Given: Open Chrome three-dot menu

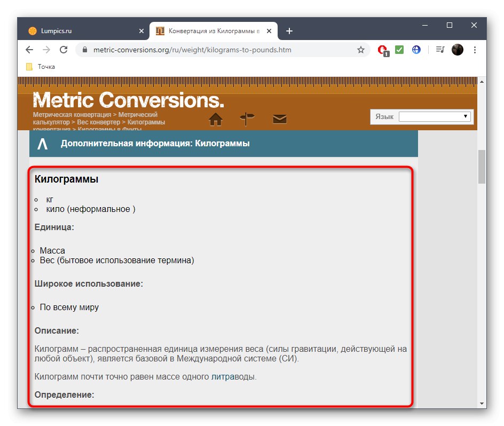Looking at the screenshot, I should [475, 50].
